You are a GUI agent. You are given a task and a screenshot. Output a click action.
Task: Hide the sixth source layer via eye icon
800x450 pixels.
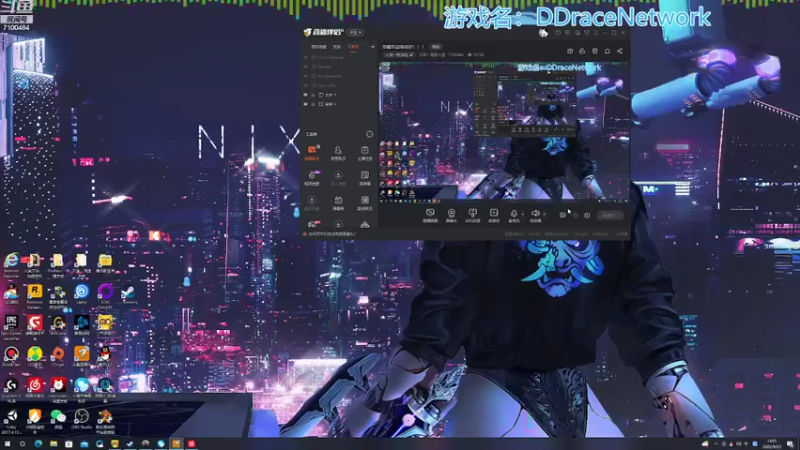(306, 104)
